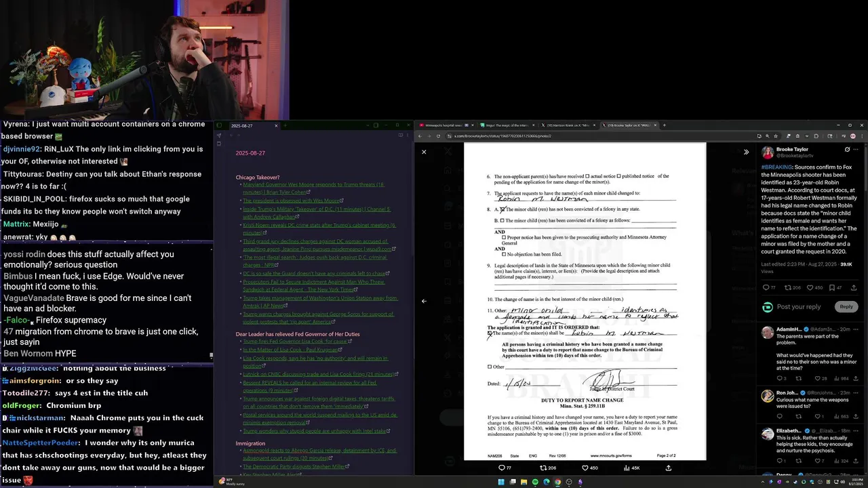Image resolution: width=868 pixels, height=488 pixels.
Task: Toggle the Other checkbox above Dated line
Action: pyautogui.click(x=490, y=367)
